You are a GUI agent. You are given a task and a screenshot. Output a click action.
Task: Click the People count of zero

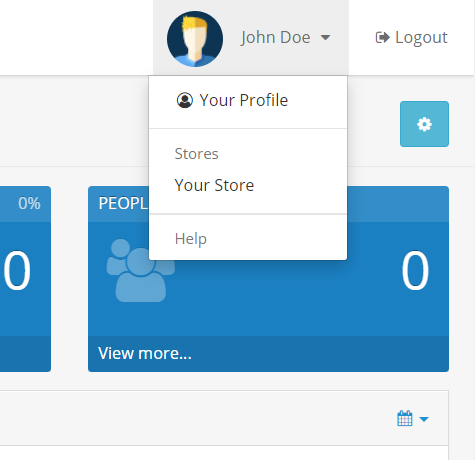(415, 270)
